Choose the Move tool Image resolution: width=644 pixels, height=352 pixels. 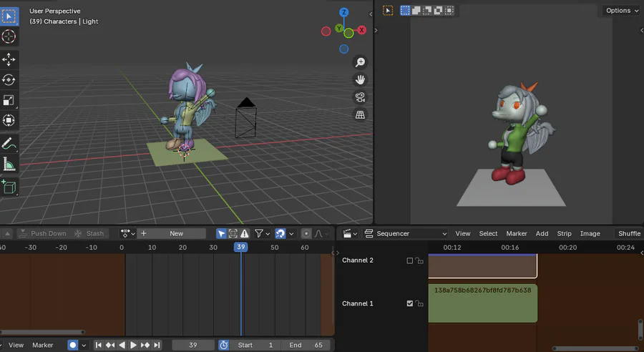9,59
